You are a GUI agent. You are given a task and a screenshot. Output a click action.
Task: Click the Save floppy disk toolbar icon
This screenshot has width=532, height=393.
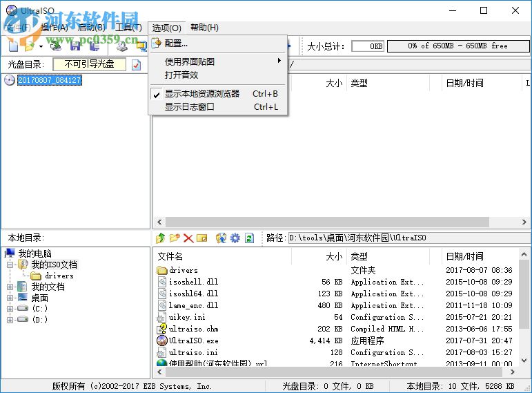(75, 45)
